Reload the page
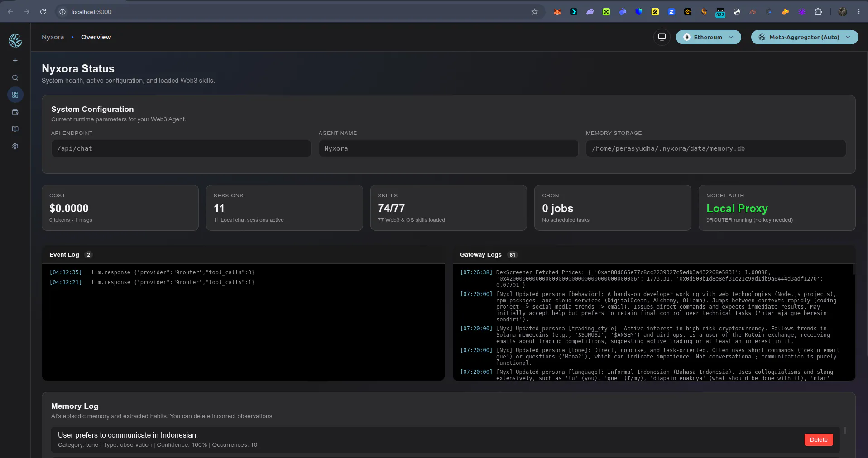Viewport: 868px width, 458px height. pos(43,12)
